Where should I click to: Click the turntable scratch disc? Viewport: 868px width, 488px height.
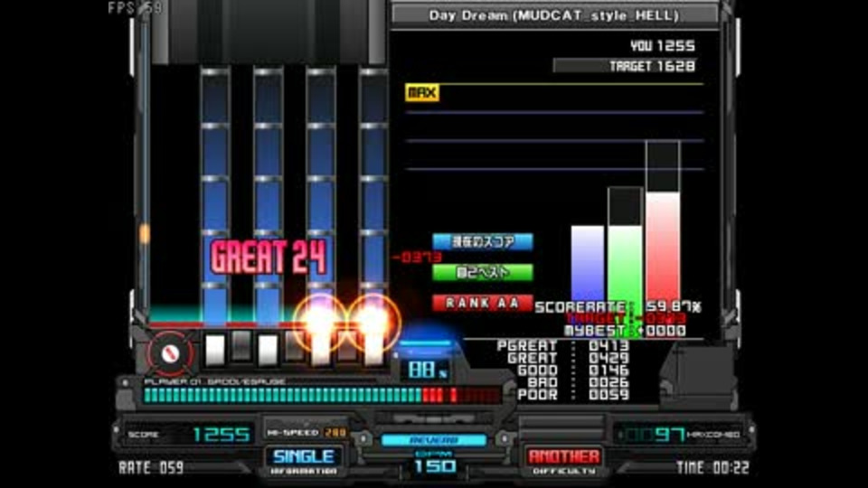pos(170,353)
